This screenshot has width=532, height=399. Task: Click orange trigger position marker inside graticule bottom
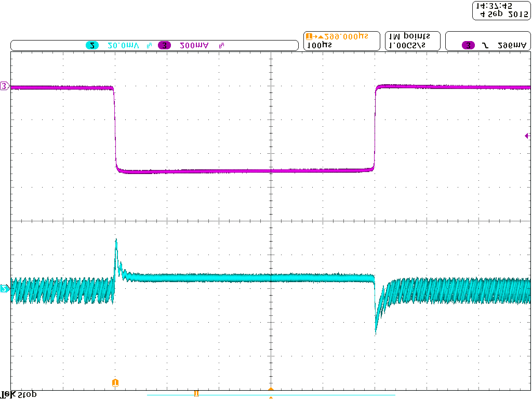[x=115, y=383]
